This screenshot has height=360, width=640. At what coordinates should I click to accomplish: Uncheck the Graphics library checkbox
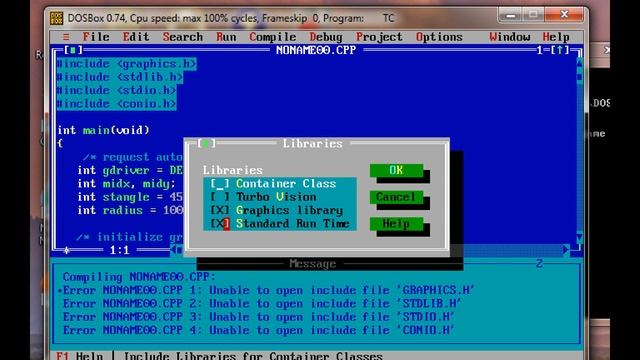(220, 211)
